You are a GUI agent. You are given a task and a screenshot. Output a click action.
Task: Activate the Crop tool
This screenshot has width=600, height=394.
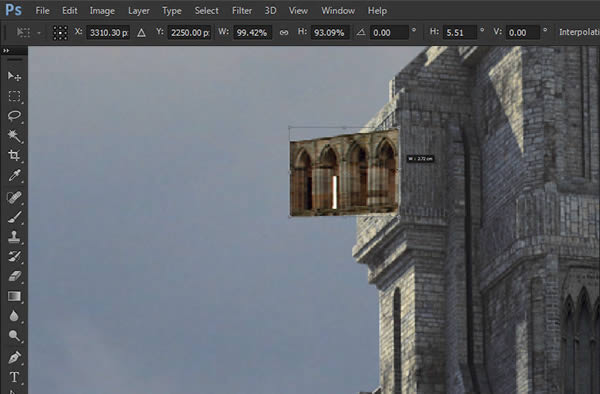pyautogui.click(x=14, y=155)
